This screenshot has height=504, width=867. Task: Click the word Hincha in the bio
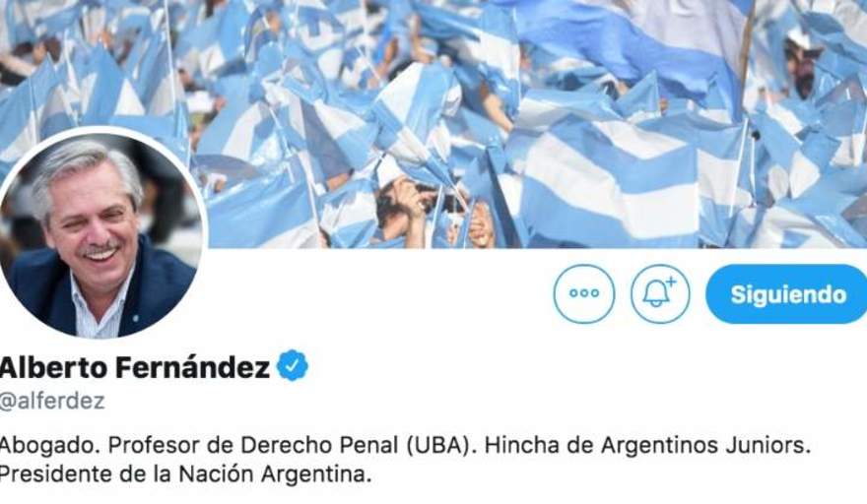click(x=521, y=445)
